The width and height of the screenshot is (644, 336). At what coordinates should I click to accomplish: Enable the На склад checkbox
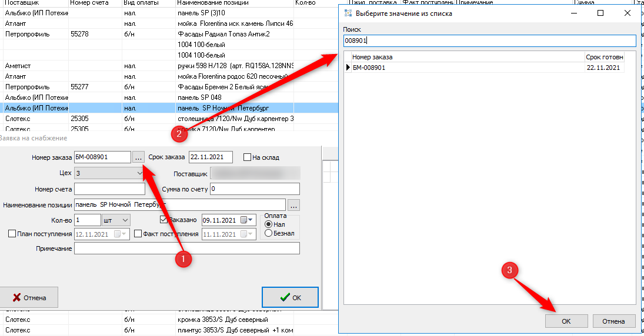coord(248,157)
